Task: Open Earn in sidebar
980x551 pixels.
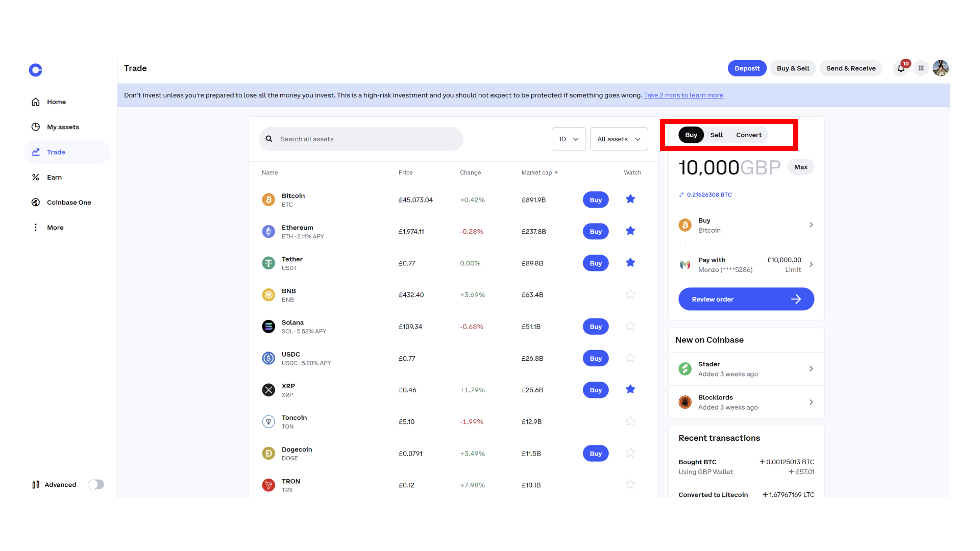Action: coord(67,177)
